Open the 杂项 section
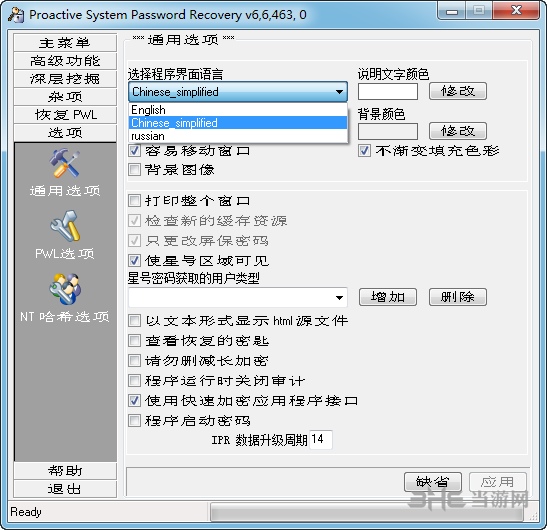The image size is (547, 530). pos(65,97)
